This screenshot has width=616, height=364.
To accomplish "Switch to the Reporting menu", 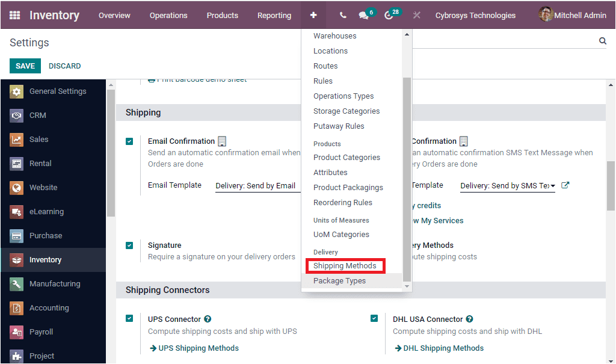I will click(274, 15).
